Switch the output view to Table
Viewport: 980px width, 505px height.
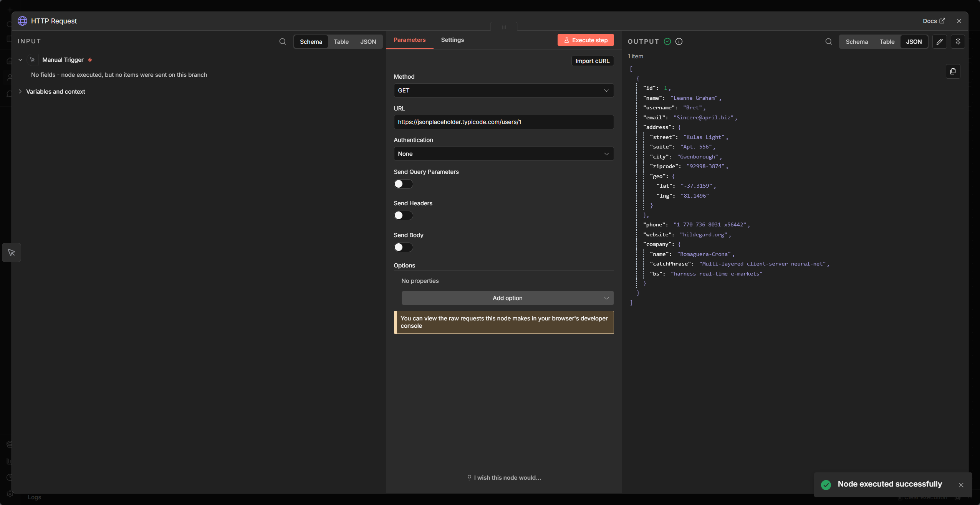click(887, 42)
